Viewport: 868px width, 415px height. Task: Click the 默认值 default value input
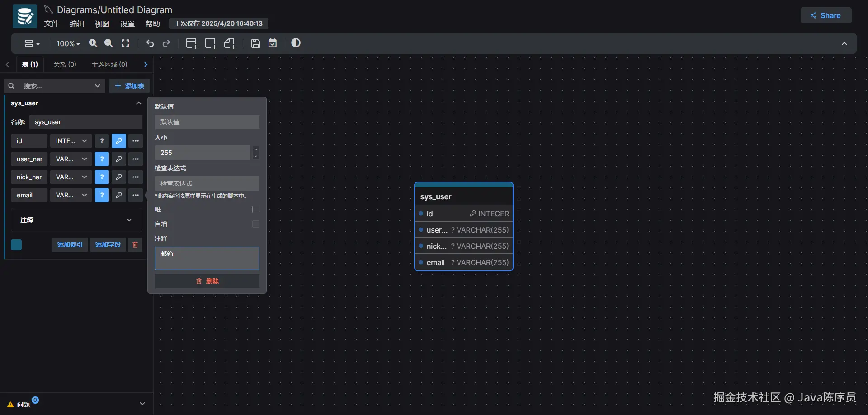point(207,122)
